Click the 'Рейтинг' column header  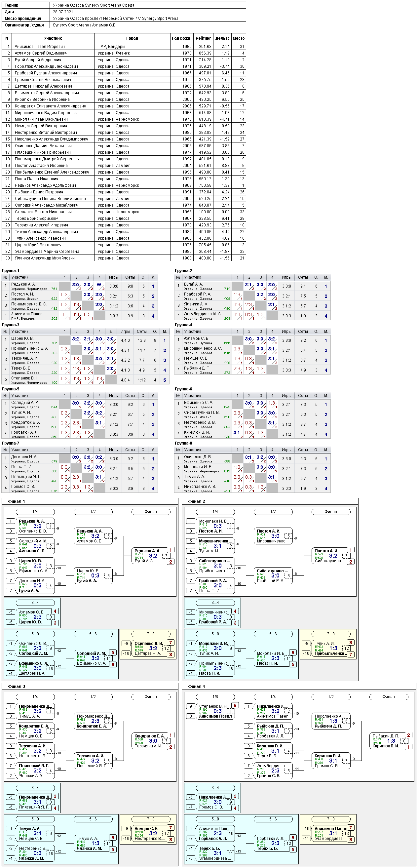click(x=203, y=38)
